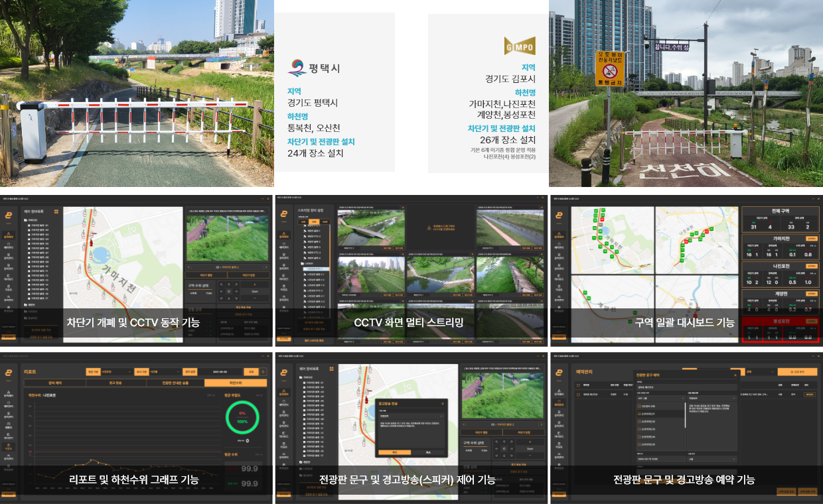Expand the 나진포천 folder in streaming list
The height and width of the screenshot is (504, 823).
coord(301,263)
